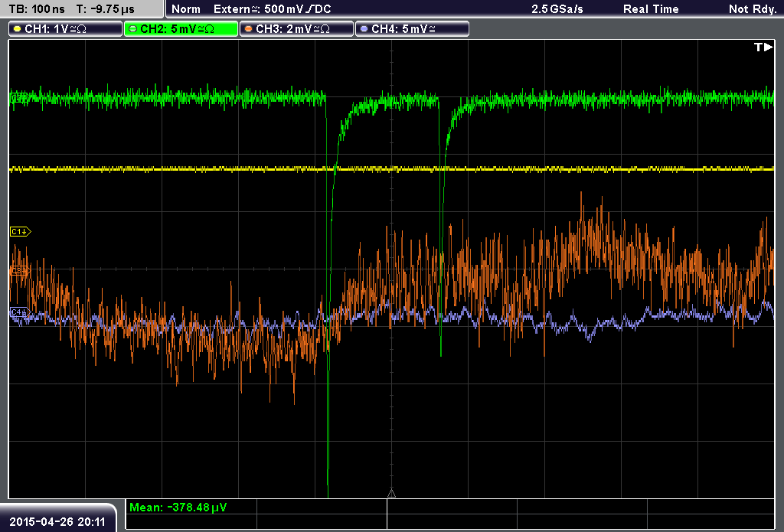Click the 2.5 GSa/s sample rate readout
The height and width of the screenshot is (532, 784).
557,9
